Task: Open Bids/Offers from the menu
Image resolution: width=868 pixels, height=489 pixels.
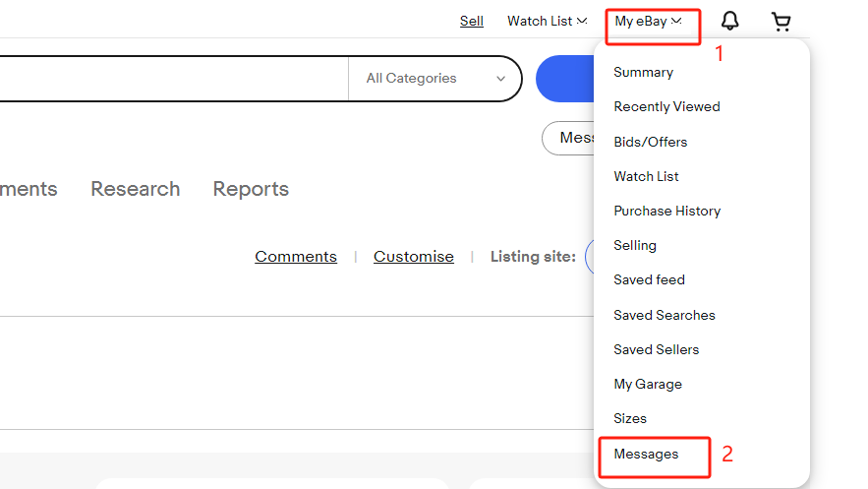Action: pyautogui.click(x=651, y=142)
